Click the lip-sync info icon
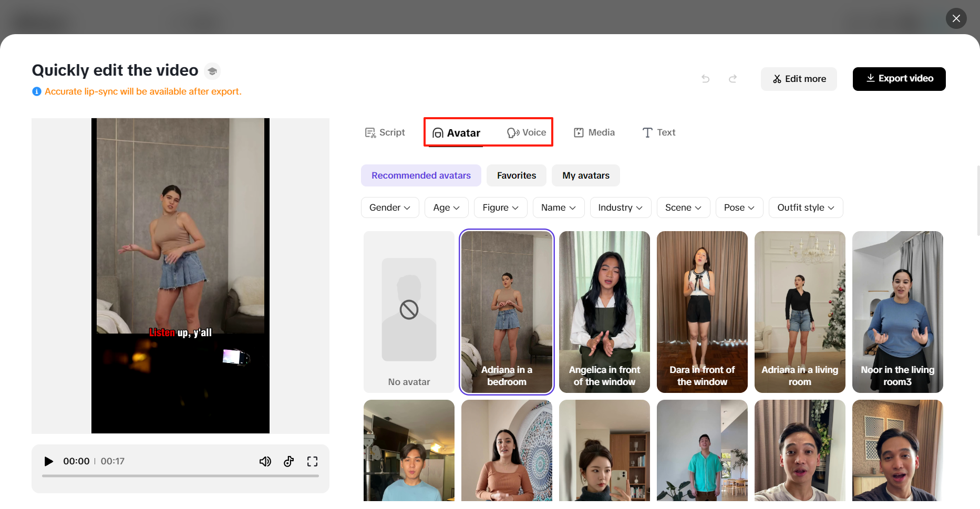The width and height of the screenshot is (980, 509). click(x=37, y=91)
